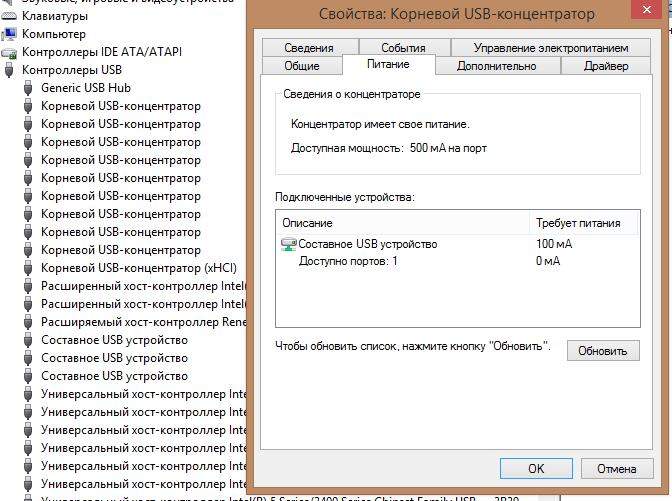This screenshot has width=672, height=501.
Task: Confirm with the OK button
Action: [x=536, y=468]
